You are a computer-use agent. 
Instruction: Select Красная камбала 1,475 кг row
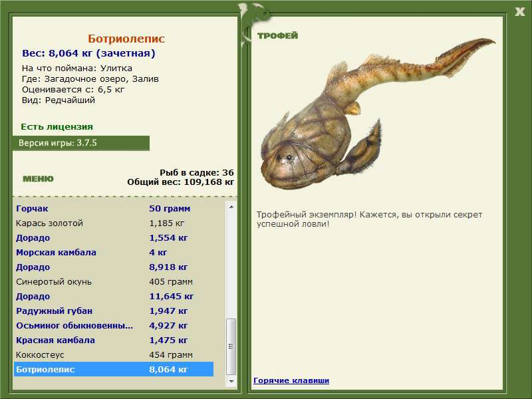pos(114,340)
